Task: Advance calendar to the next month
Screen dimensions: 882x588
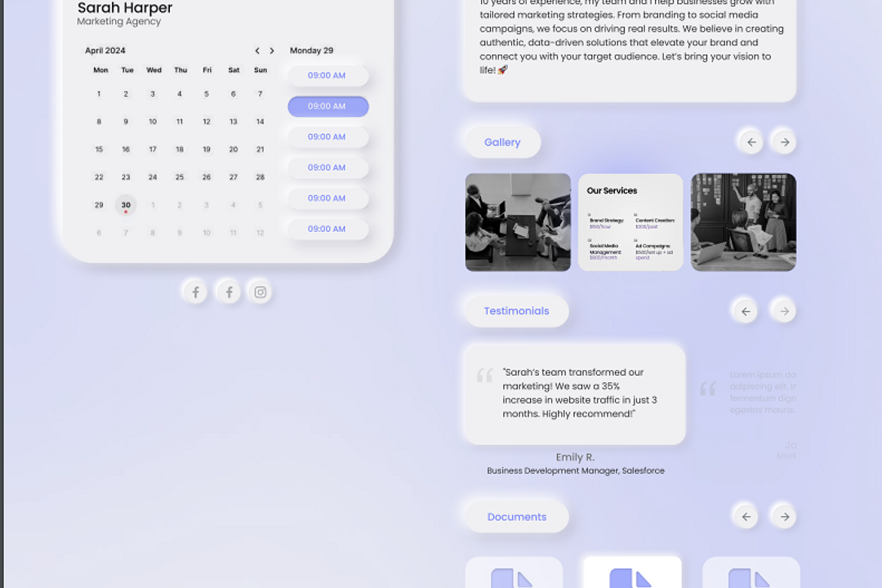Action: click(272, 51)
